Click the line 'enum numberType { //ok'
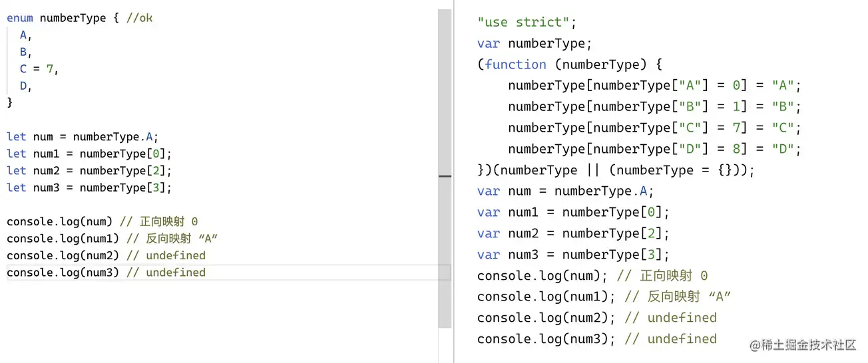The height and width of the screenshot is (363, 868). (79, 18)
